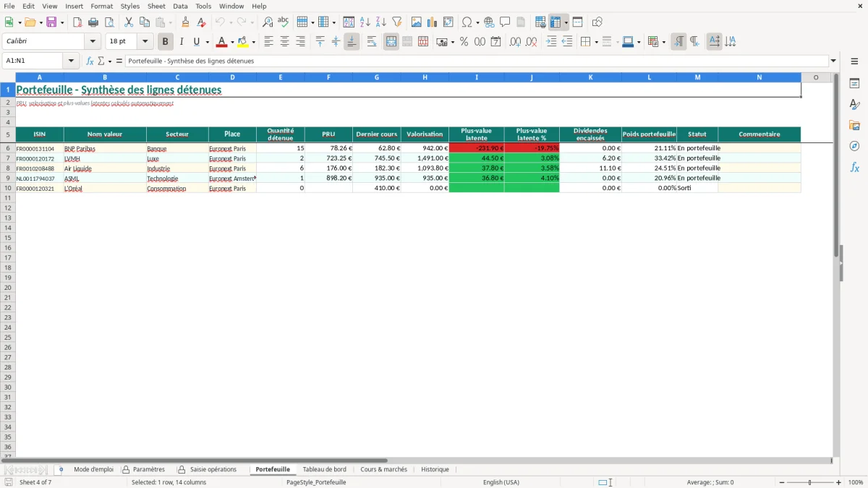This screenshot has width=868, height=488.
Task: Open Conditional Formatting dropdown arrow
Action: (x=663, y=42)
